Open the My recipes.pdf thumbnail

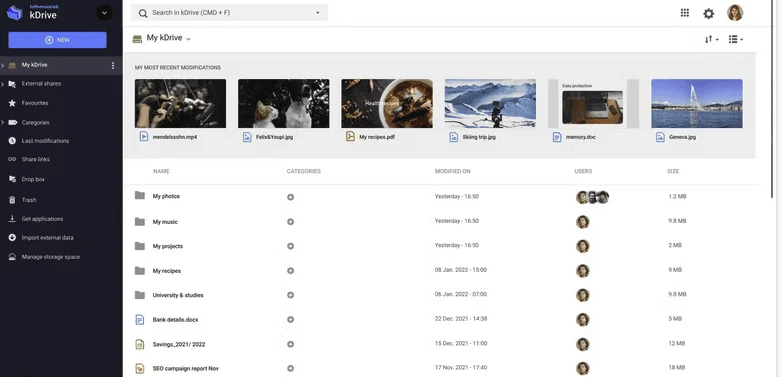point(387,103)
